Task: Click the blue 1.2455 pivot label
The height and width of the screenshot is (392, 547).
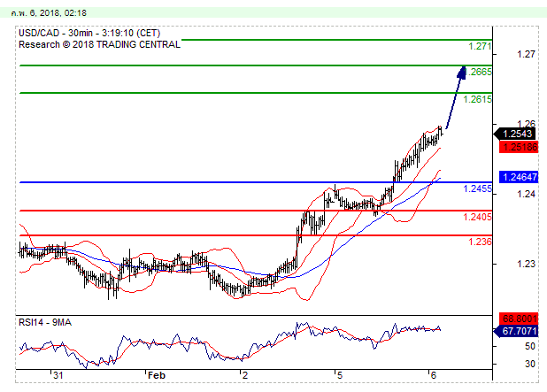Action: click(477, 188)
